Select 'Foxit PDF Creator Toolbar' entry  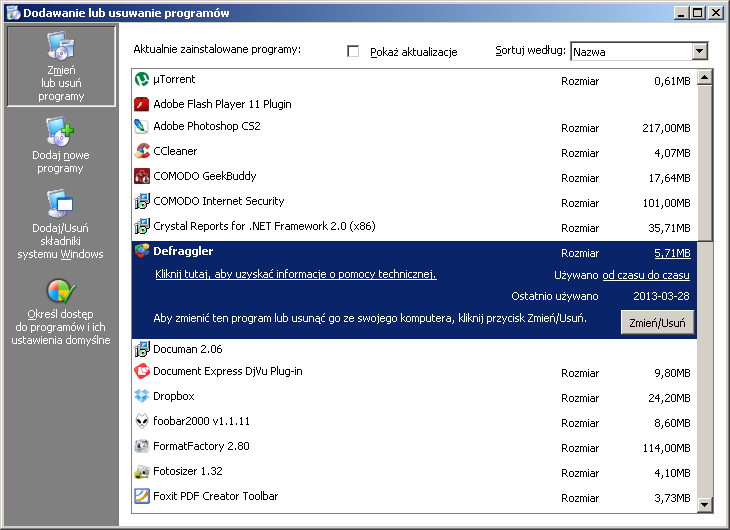216,496
